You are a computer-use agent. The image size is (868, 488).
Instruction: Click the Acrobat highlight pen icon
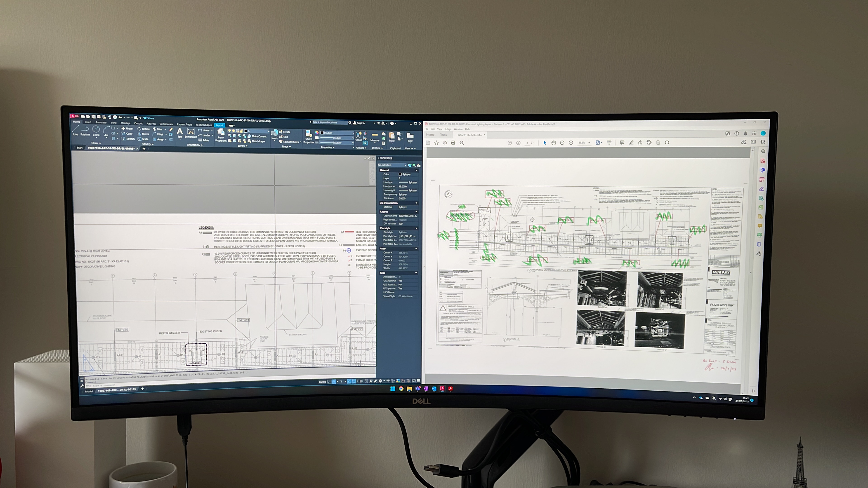631,143
